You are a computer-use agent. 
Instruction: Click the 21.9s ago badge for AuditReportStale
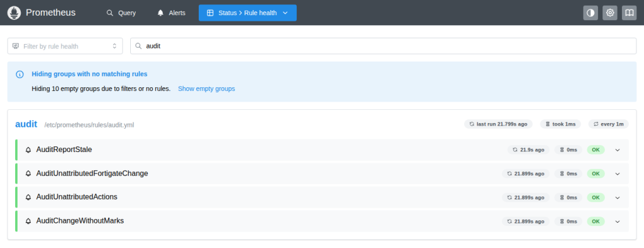[528, 149]
